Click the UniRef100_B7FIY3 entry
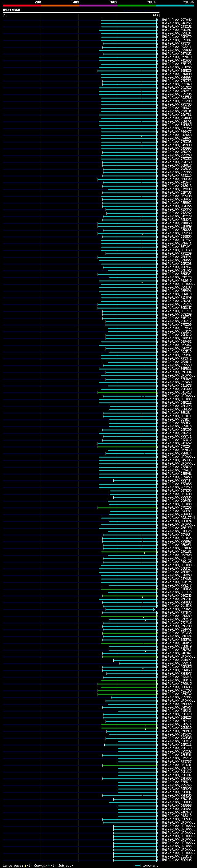Screen dimensions: 197x868 pos(177,64)
